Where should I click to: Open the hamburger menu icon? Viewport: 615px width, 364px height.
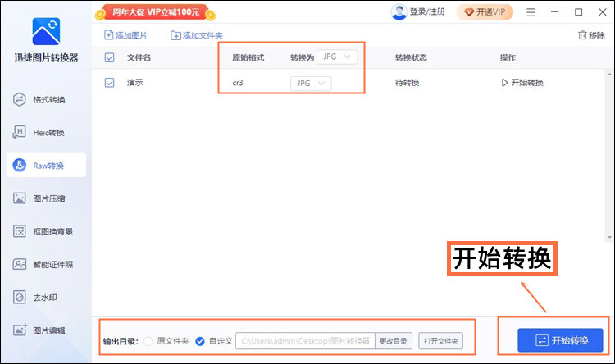531,12
